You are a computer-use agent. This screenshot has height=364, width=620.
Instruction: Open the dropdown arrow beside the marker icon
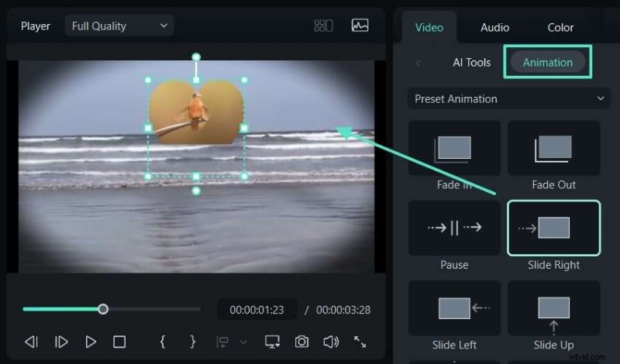click(243, 342)
